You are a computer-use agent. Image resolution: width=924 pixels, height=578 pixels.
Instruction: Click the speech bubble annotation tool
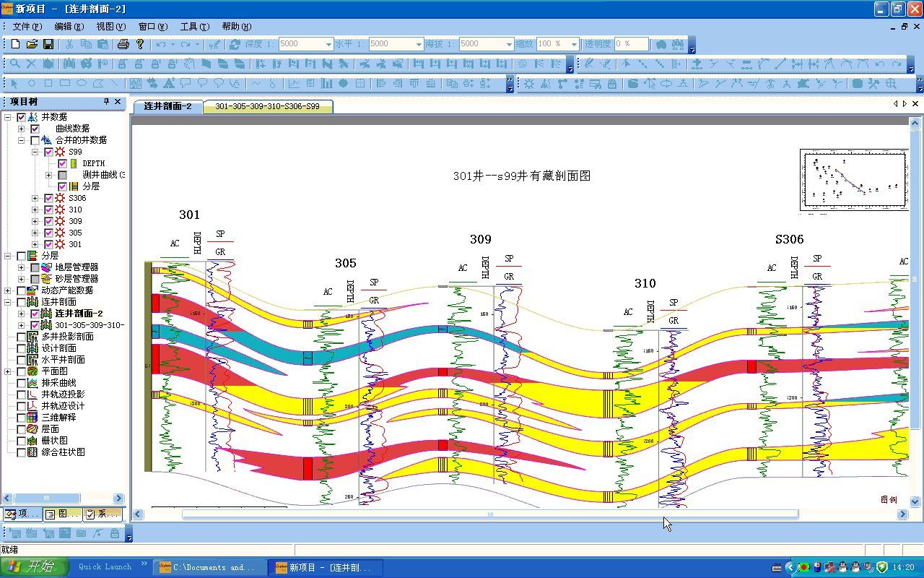click(x=186, y=83)
